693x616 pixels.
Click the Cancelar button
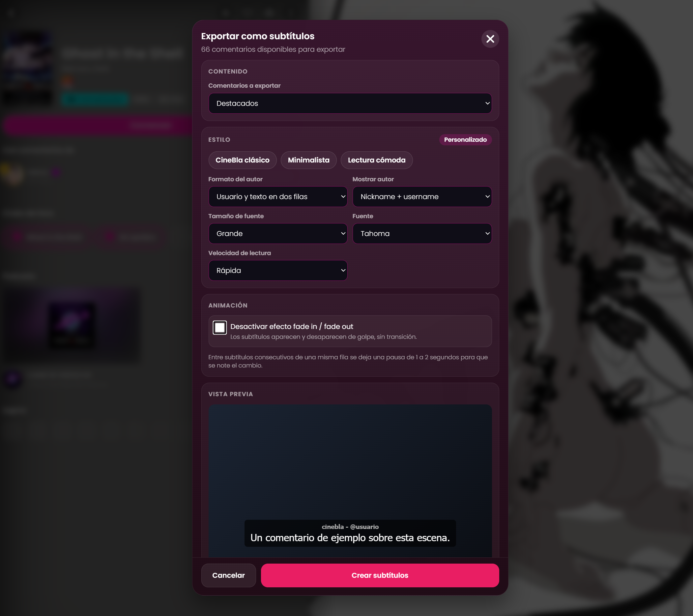point(228,575)
